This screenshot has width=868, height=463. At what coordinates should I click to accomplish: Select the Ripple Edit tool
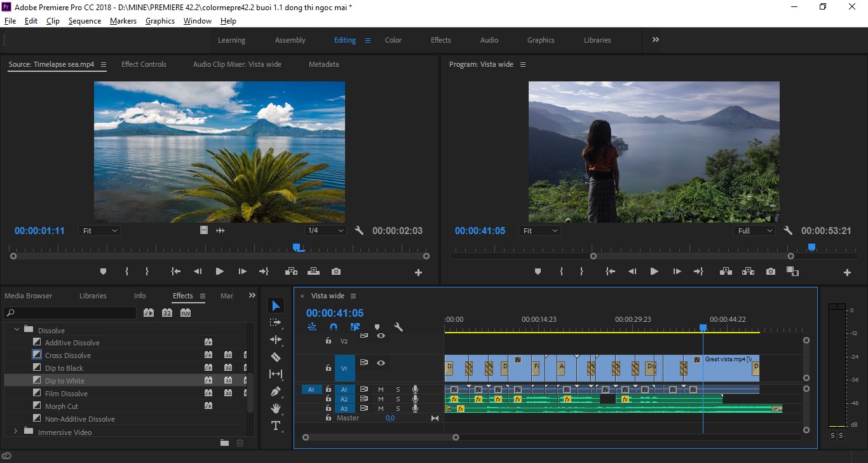click(x=276, y=340)
